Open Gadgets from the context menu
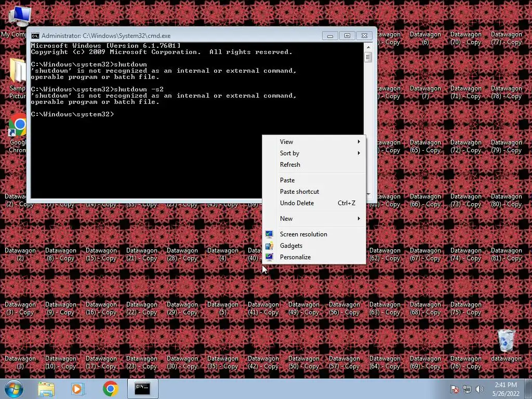532x399 pixels. tap(314, 246)
